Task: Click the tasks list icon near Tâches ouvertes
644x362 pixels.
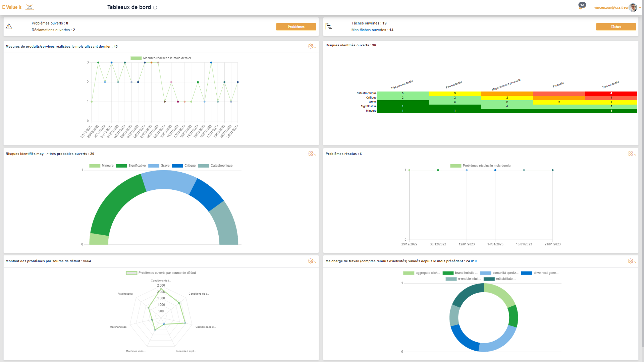Action: (x=329, y=26)
